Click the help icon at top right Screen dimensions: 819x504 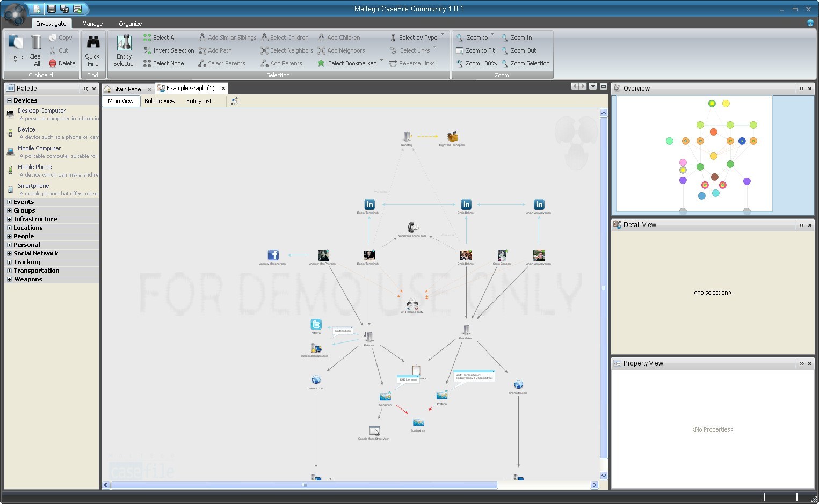(810, 23)
